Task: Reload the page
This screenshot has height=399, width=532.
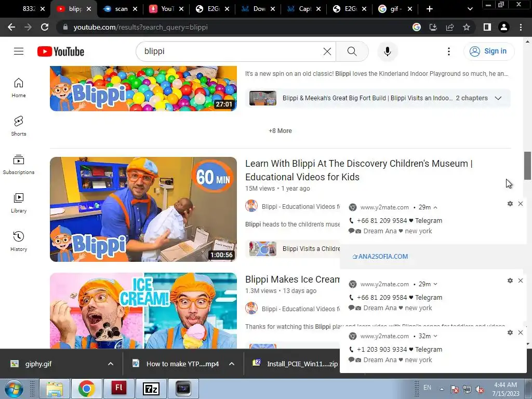Action: (x=45, y=27)
